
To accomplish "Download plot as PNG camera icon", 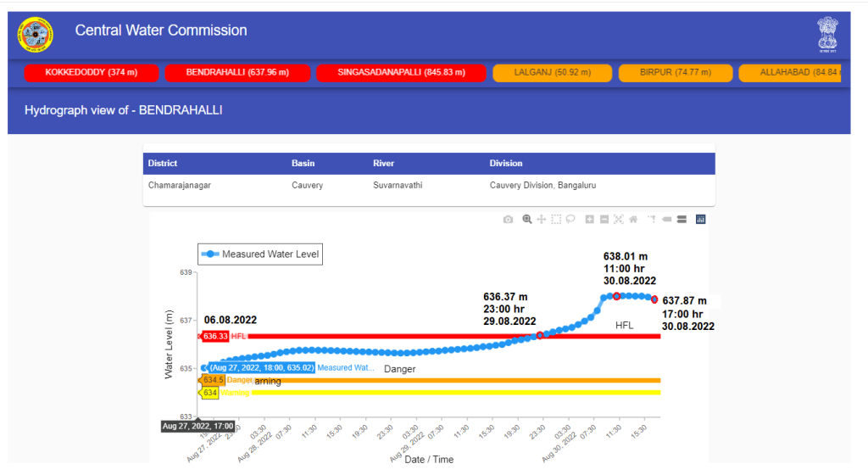I will point(508,220).
